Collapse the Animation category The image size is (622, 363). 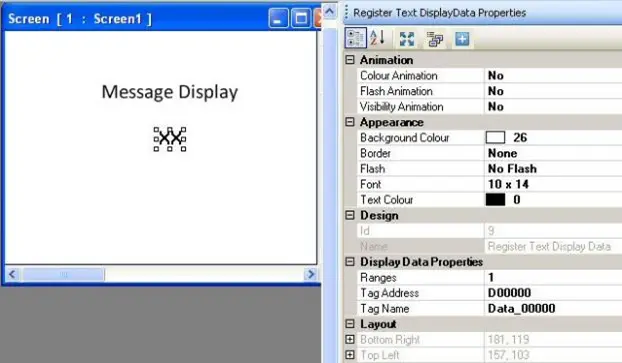pyautogui.click(x=350, y=60)
